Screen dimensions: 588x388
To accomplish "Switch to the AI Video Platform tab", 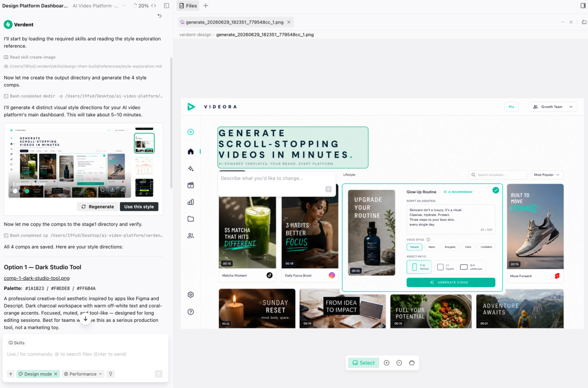I will click(x=96, y=6).
